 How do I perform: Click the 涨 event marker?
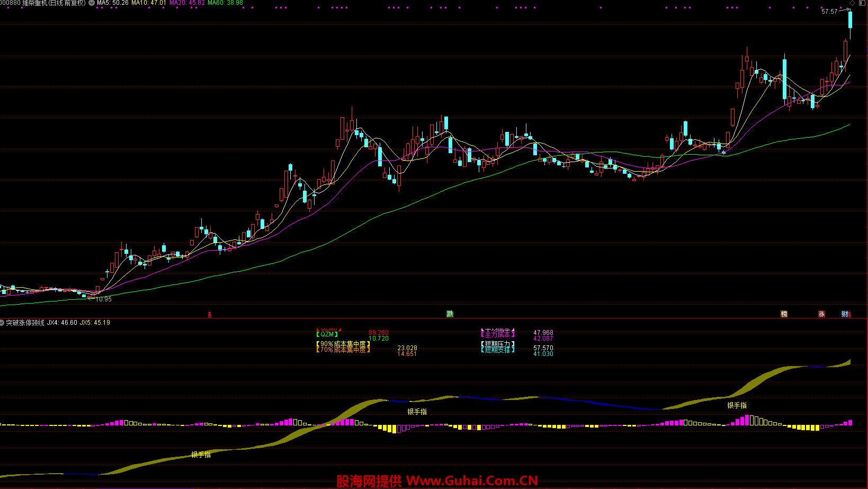click(821, 314)
